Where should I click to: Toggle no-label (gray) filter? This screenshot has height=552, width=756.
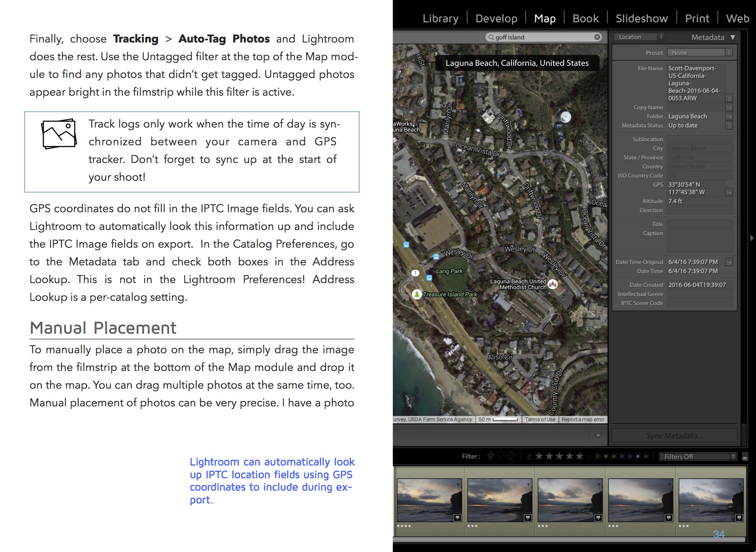tap(646, 456)
